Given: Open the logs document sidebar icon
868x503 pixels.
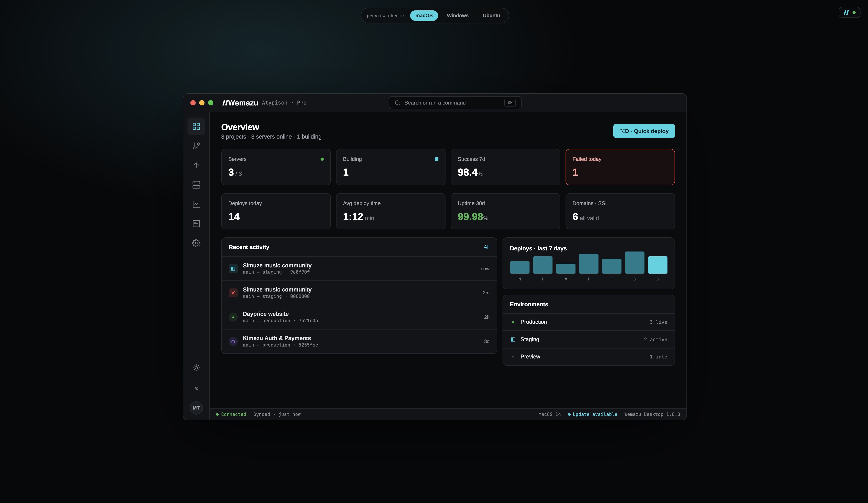Looking at the screenshot, I should (x=196, y=224).
